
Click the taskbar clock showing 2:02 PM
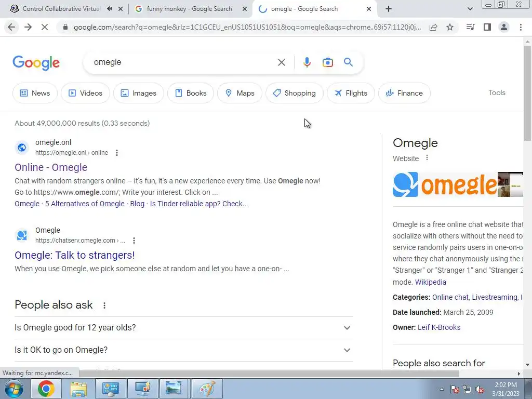tap(506, 389)
